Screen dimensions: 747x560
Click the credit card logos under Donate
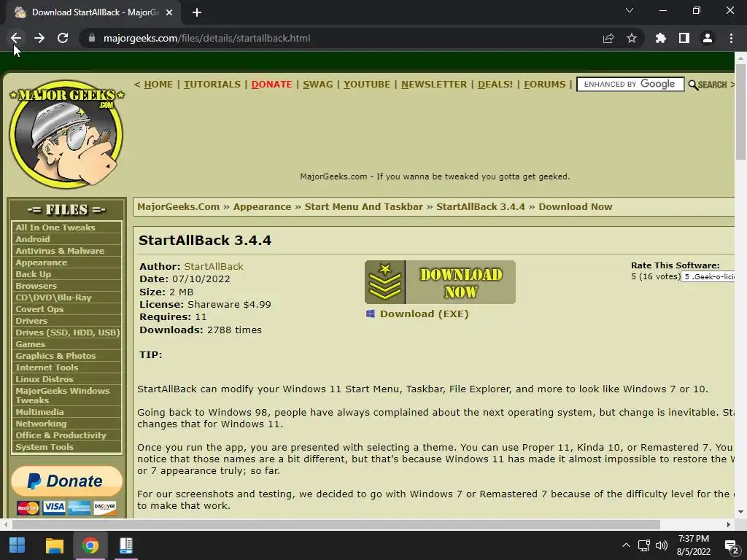[x=66, y=507]
